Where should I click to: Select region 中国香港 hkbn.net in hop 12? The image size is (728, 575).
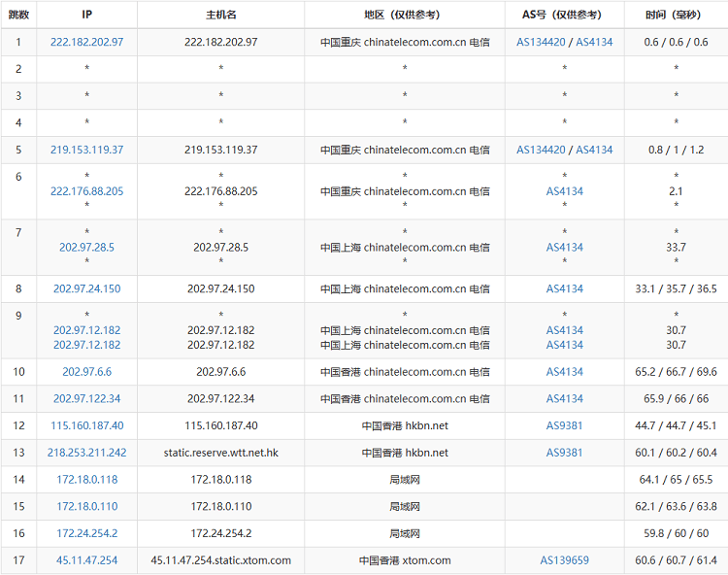click(405, 425)
